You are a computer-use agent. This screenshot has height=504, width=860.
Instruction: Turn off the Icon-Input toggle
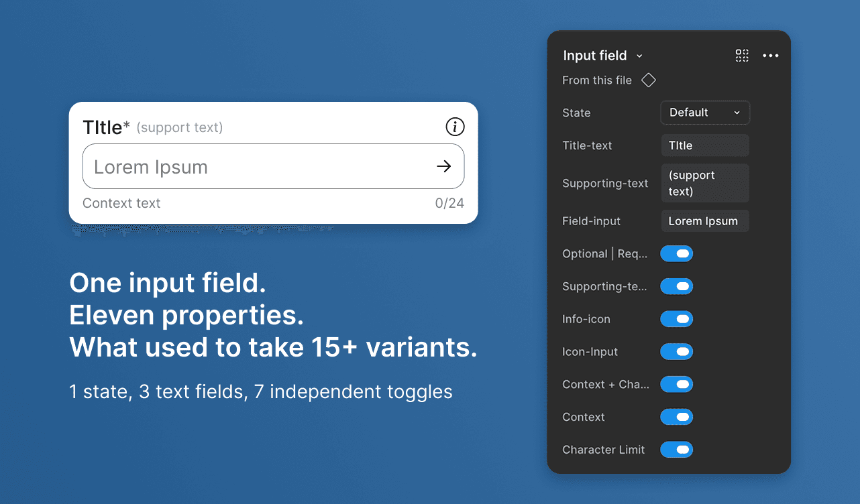pyautogui.click(x=677, y=351)
